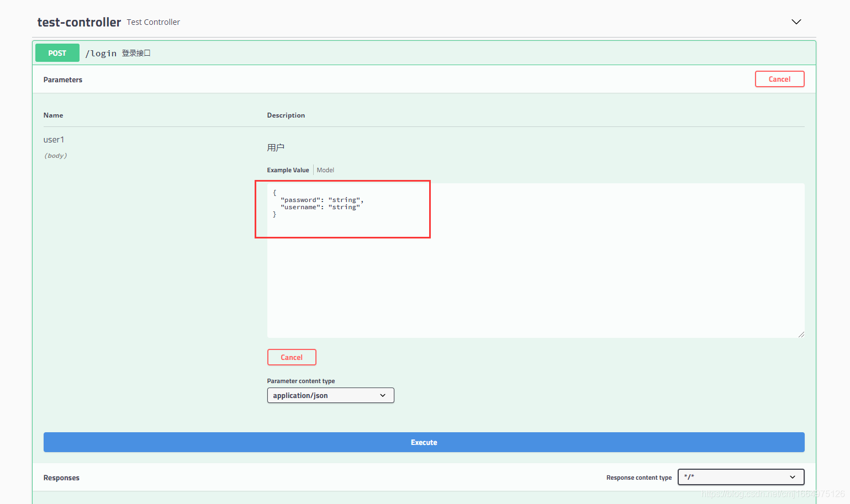Select the Example Value tab

pos(288,170)
